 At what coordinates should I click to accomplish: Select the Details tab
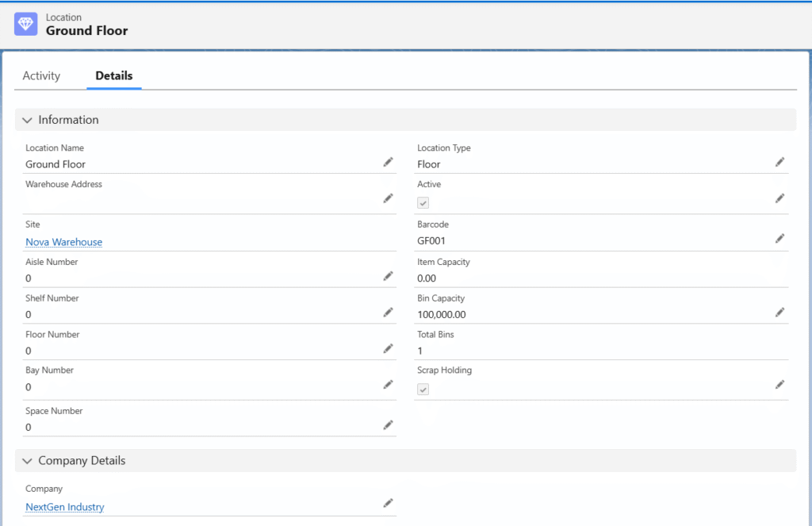coord(113,76)
